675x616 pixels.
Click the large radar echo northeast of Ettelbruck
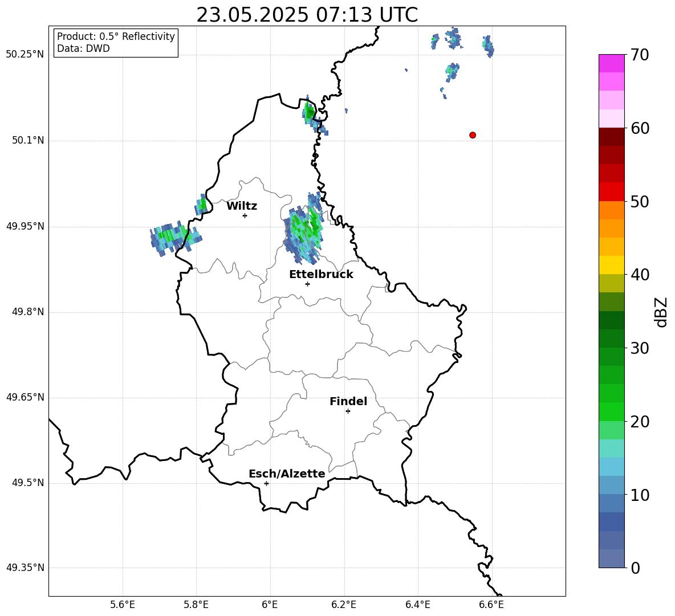point(304,229)
